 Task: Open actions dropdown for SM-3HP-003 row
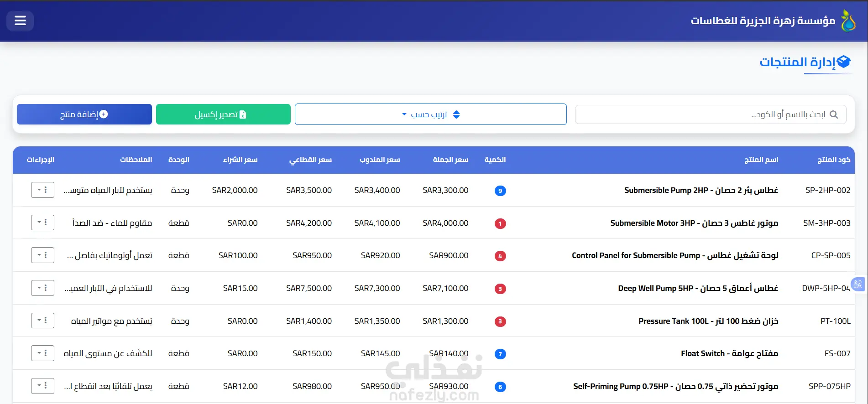click(42, 223)
